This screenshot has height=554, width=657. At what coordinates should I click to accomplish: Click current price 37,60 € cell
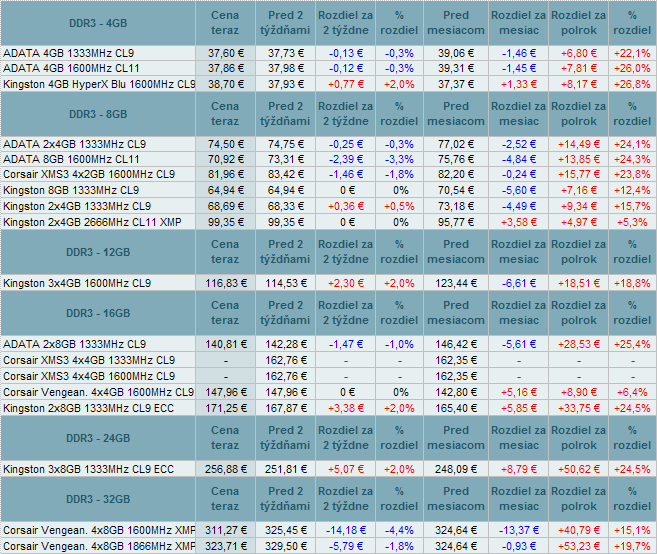click(x=226, y=53)
